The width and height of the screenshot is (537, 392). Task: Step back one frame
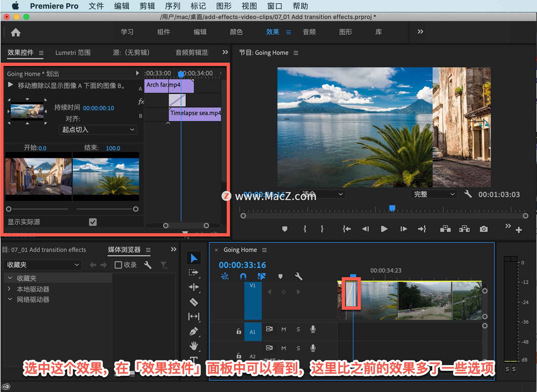(366, 229)
